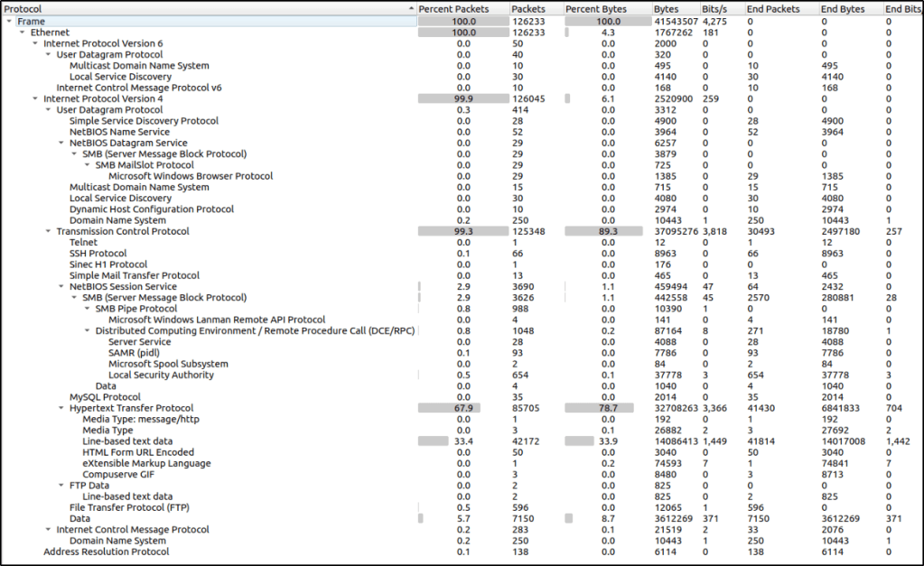Viewport: 924px width, 566px height.
Task: Sort by the Percent Bytes column
Action: 593,9
